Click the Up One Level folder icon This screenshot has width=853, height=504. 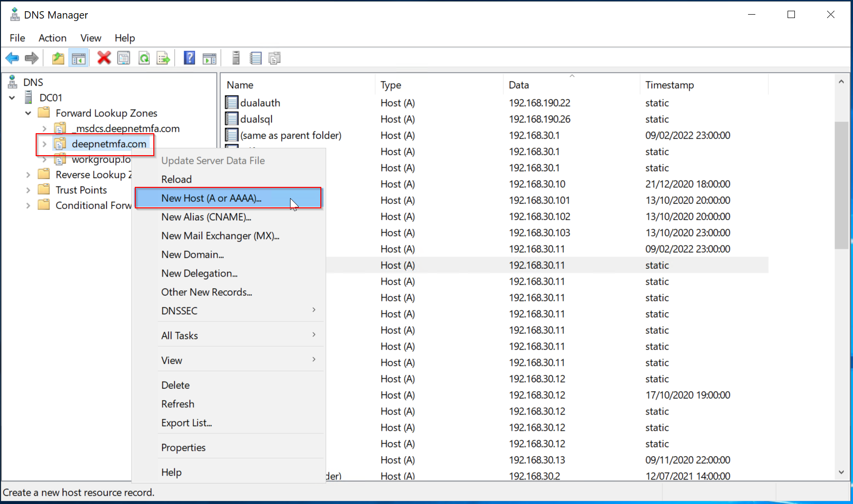click(x=58, y=59)
